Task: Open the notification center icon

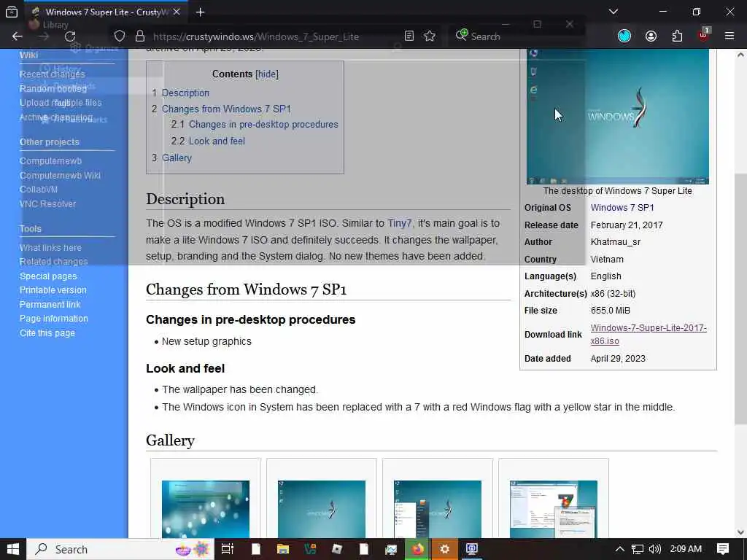Action: (x=723, y=549)
